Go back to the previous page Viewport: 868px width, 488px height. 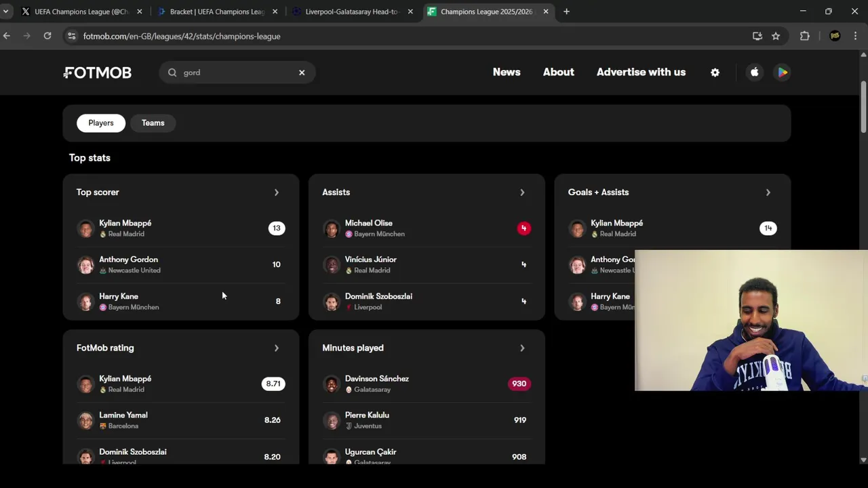click(7, 36)
